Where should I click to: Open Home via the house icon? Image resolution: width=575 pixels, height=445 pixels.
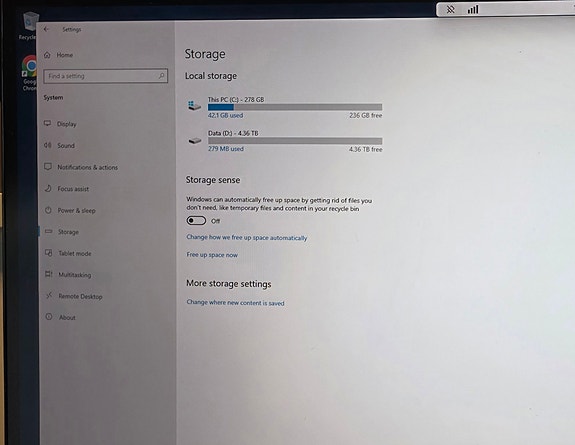pyautogui.click(x=47, y=55)
